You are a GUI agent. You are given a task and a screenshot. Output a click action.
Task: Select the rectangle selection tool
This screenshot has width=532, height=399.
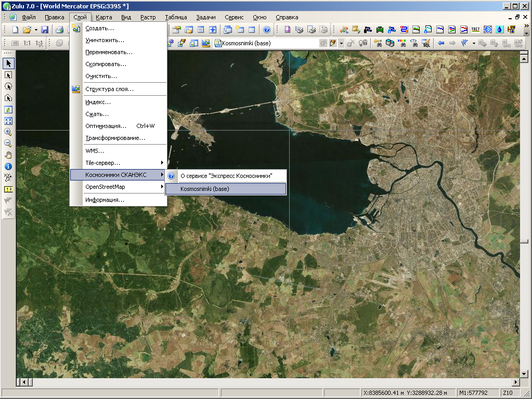[8, 75]
